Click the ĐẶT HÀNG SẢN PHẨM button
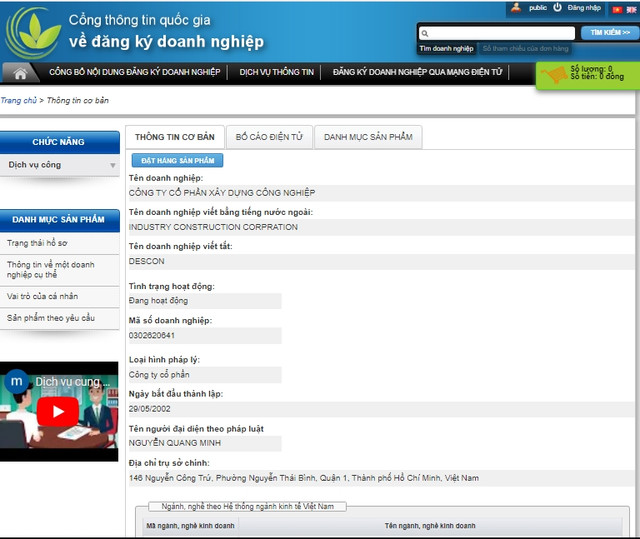The height and width of the screenshot is (539, 640). [177, 161]
